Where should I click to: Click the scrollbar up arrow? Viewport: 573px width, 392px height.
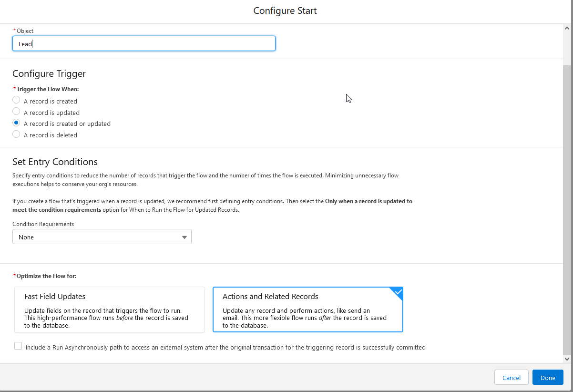567,29
